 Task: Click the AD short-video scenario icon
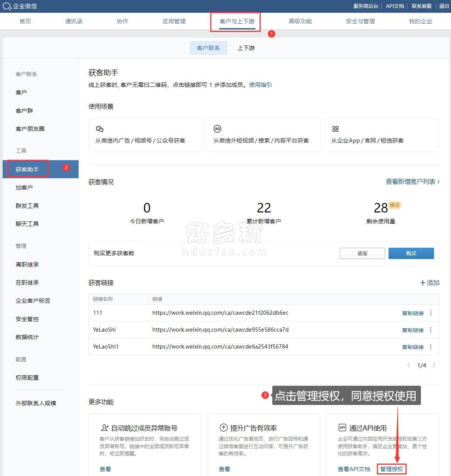(x=217, y=129)
